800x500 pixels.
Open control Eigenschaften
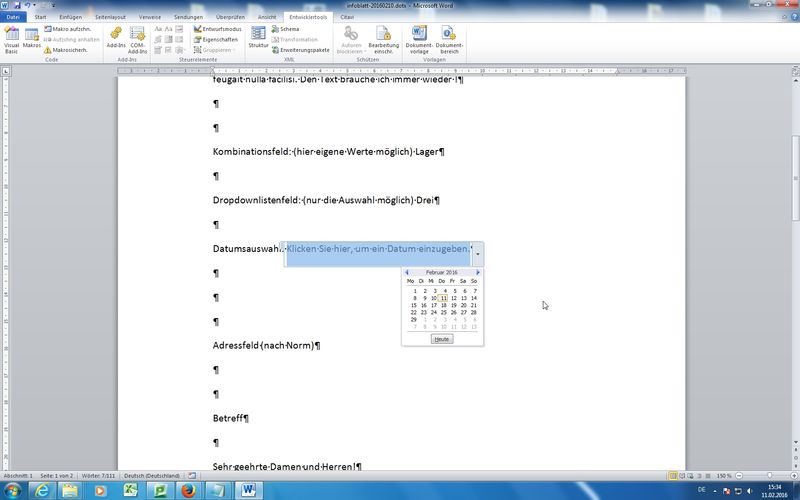[216, 39]
